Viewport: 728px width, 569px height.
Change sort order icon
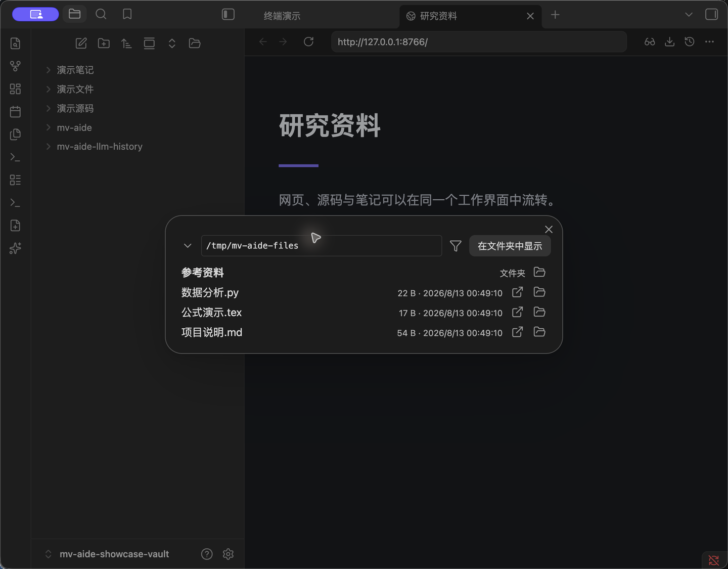pyautogui.click(x=126, y=43)
